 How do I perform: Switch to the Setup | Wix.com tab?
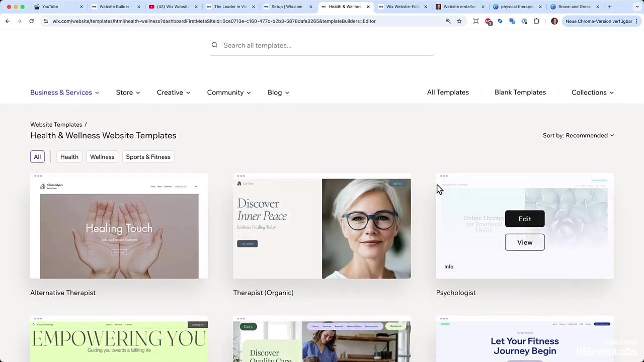click(x=287, y=7)
